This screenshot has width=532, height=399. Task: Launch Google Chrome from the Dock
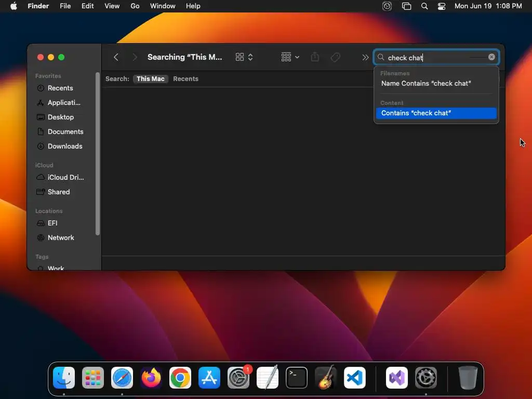coord(180,378)
